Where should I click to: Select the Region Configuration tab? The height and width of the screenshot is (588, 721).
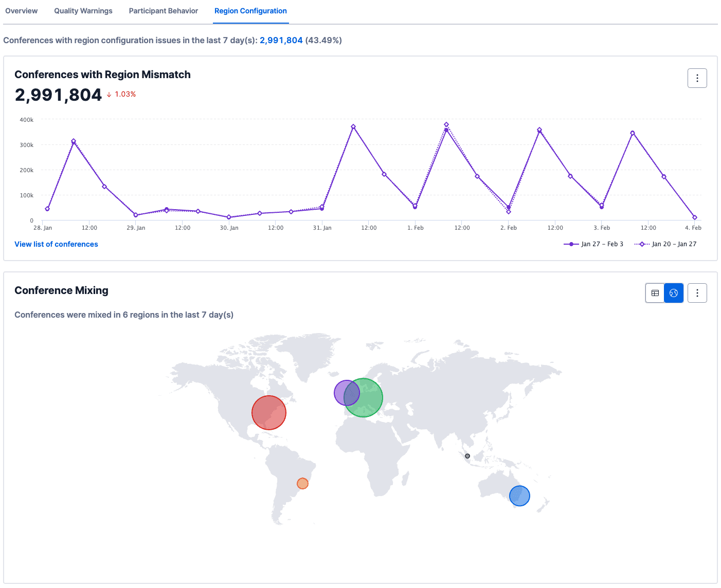pos(250,11)
